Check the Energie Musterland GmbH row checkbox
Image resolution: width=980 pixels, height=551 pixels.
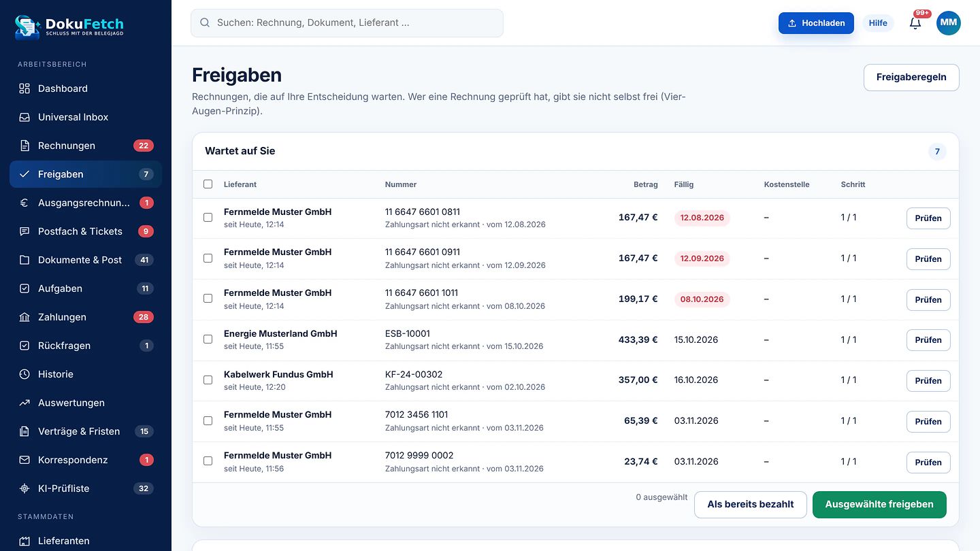click(x=208, y=339)
